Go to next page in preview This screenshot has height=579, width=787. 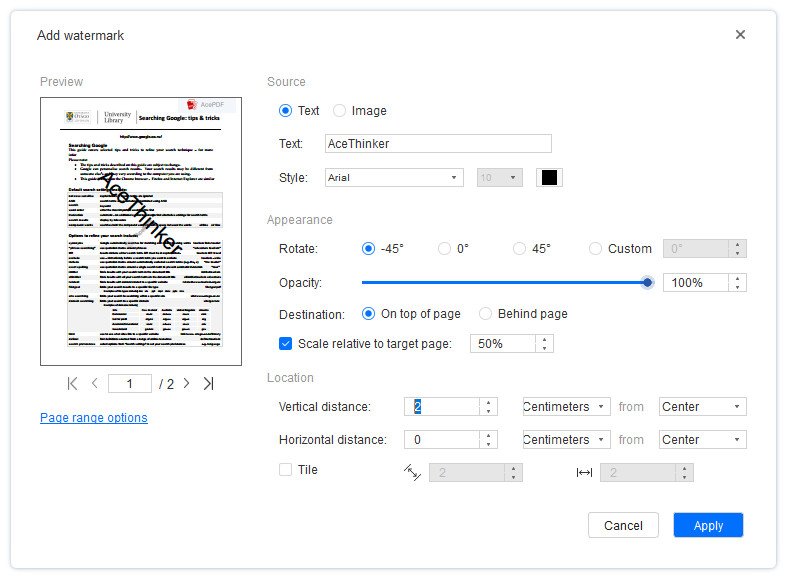(x=186, y=383)
